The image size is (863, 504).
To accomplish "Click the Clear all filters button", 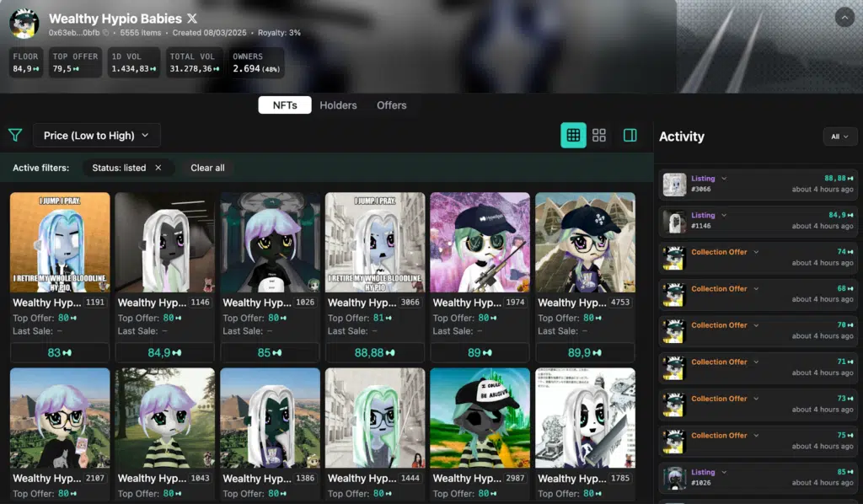I will (207, 168).
